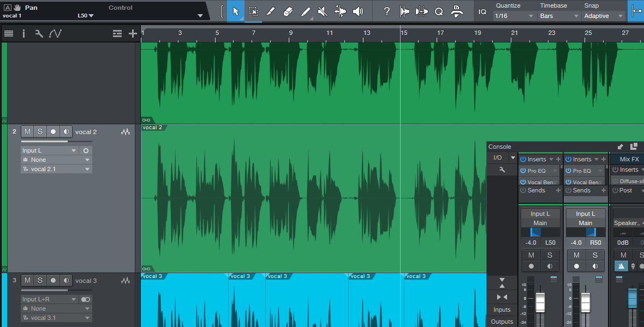644x327 pixels.
Task: Open the vocal 2.1 layer dropdown
Action: (x=56, y=169)
